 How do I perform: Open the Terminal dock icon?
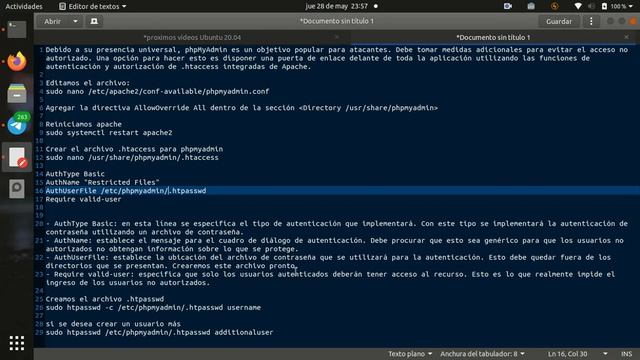pos(17,29)
